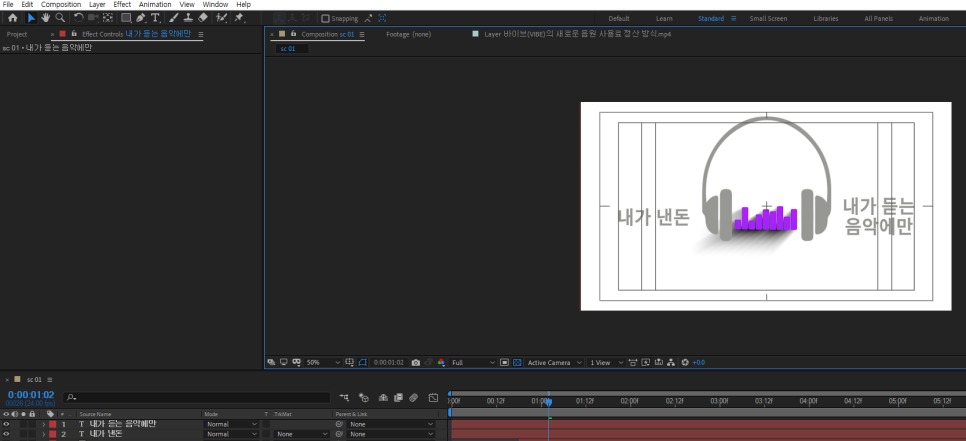This screenshot has width=966, height=441.
Task: Click the Frame Blending icon in timeline
Action: pos(398,398)
